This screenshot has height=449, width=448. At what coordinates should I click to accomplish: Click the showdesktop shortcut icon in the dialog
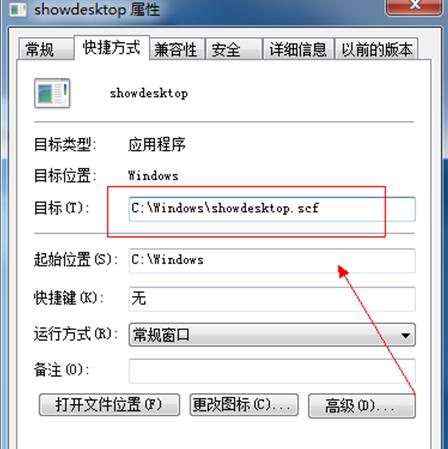pyautogui.click(x=52, y=93)
